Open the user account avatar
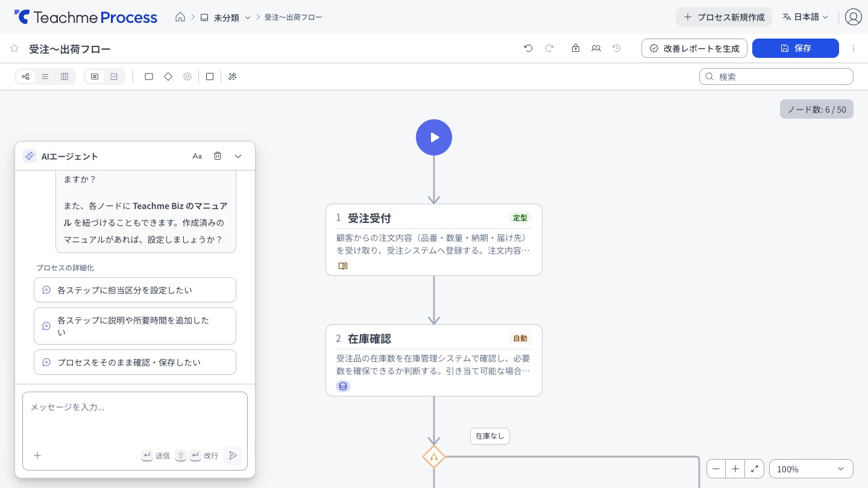Viewport: 868px width, 488px height. point(854,17)
